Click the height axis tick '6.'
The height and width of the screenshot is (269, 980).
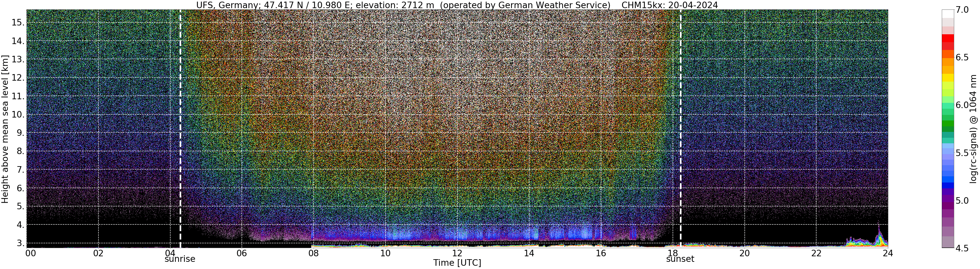point(21,188)
